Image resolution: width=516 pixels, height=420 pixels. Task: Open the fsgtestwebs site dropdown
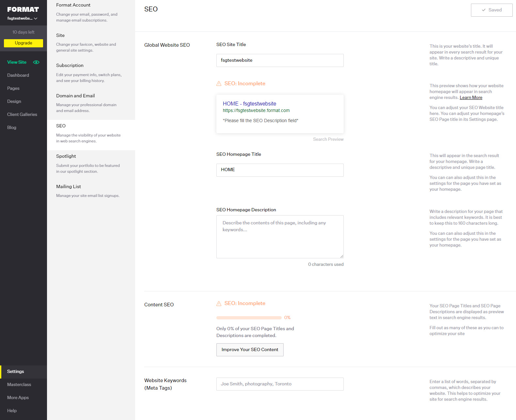22,18
